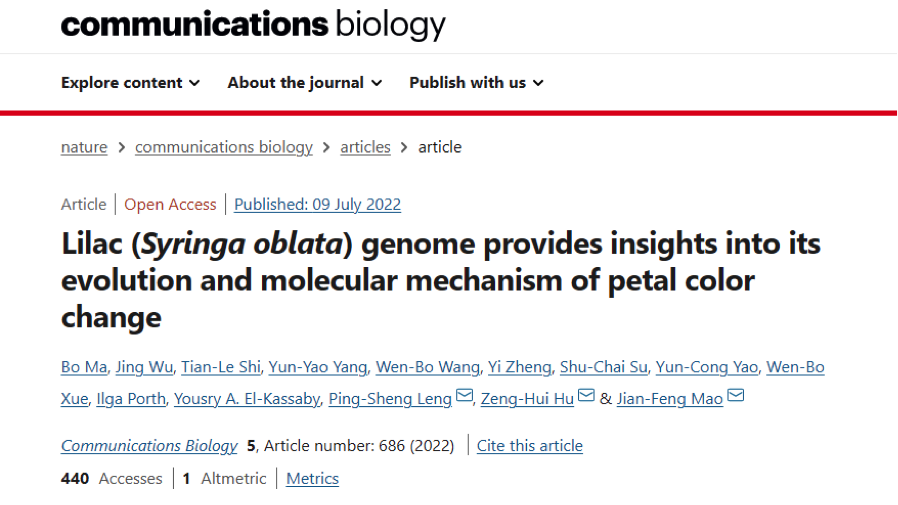Viewport: 898px width, 505px height.
Task: Open Ilga Porth author link
Action: click(x=130, y=398)
